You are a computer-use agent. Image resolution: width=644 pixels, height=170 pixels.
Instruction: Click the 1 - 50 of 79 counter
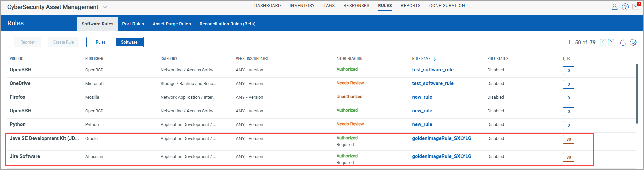point(582,42)
